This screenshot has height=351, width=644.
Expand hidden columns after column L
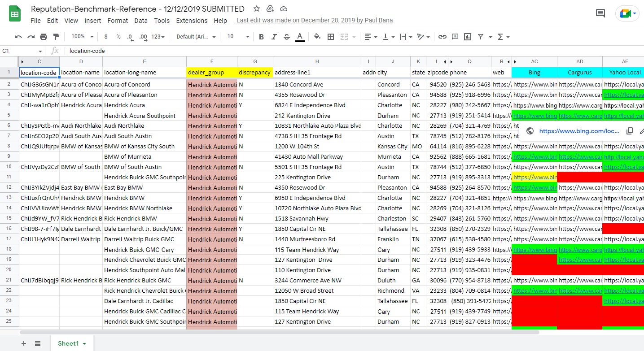point(445,61)
